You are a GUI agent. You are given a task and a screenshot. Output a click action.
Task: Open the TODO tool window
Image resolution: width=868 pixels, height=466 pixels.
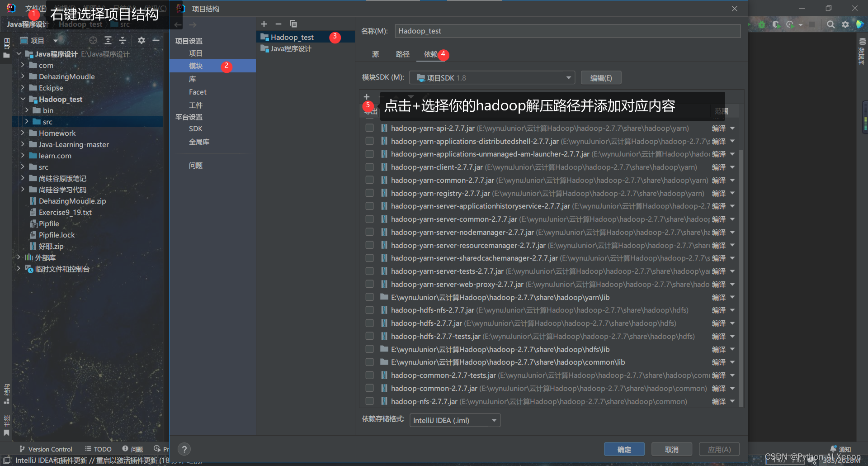coord(98,449)
